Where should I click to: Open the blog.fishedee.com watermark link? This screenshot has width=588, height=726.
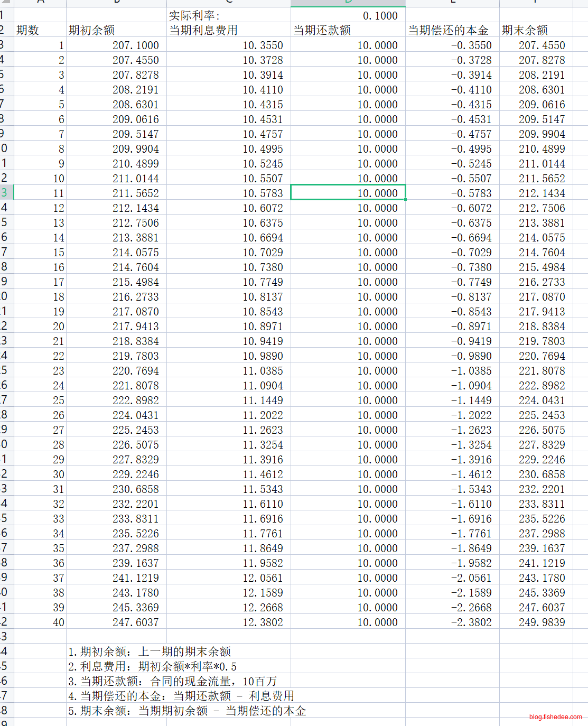pyautogui.click(x=555, y=717)
